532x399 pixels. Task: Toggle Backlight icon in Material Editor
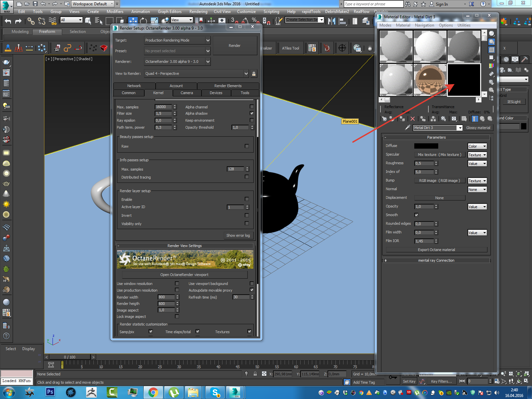pos(491,42)
